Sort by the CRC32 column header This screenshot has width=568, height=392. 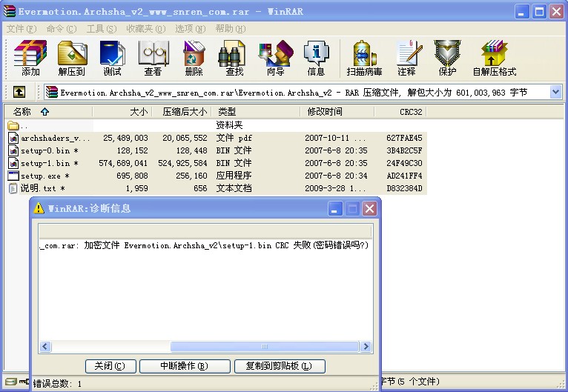click(400, 111)
